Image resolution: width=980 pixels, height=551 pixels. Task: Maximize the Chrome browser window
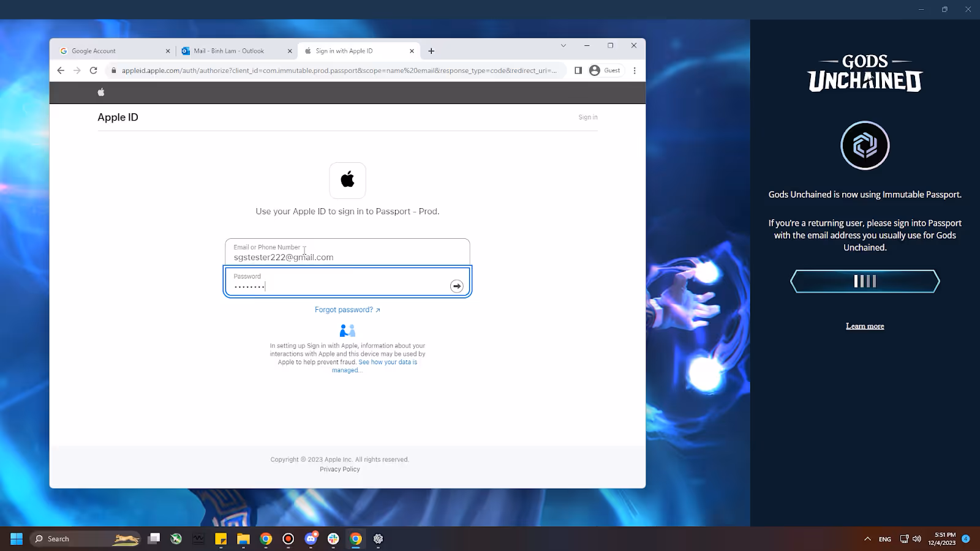(610, 45)
